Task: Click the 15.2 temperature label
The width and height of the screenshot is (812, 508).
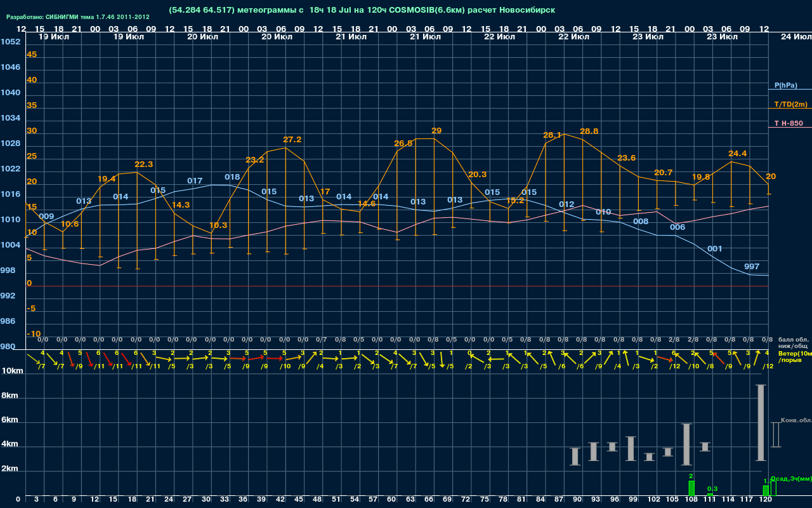Action: [515, 200]
